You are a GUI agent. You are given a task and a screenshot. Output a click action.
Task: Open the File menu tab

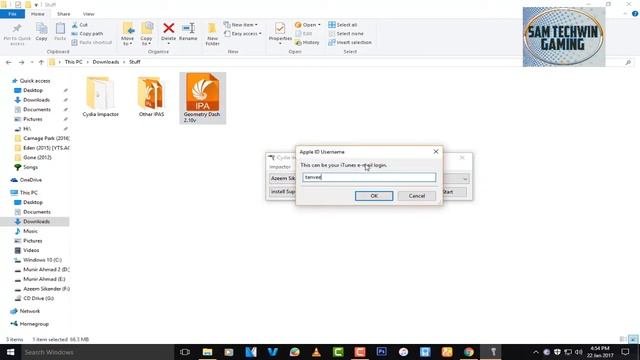click(12, 14)
